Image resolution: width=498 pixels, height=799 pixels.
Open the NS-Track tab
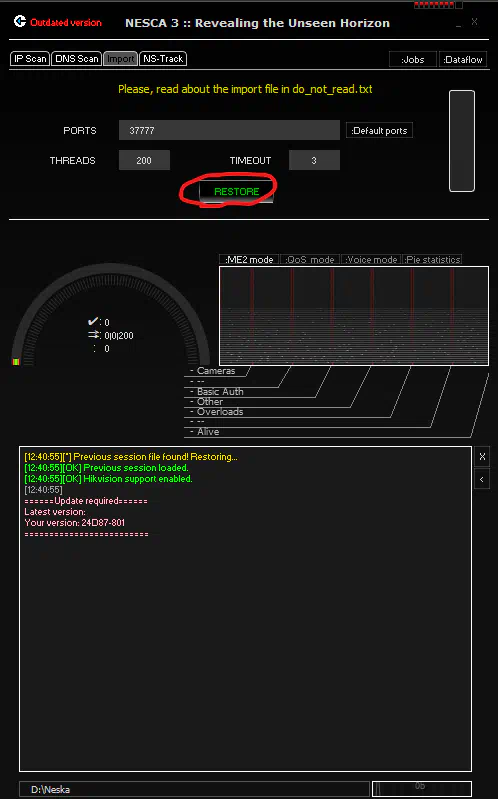[x=163, y=59]
